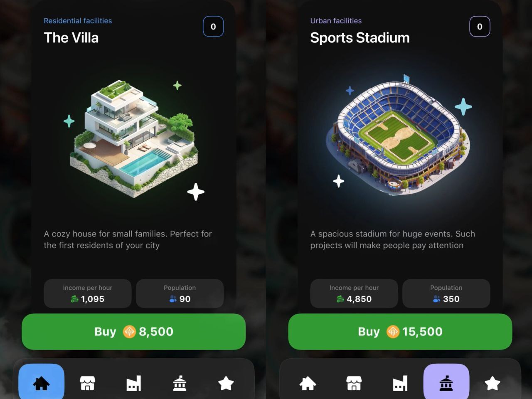Select the urban facilities tab in right panel
532x399 pixels.
[446, 383]
